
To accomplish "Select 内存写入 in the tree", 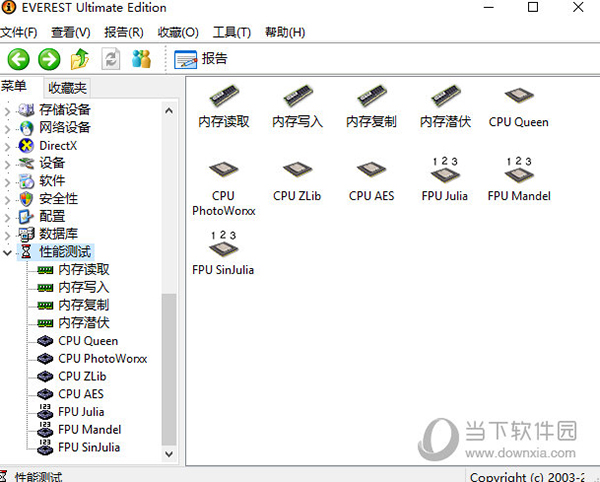I will pyautogui.click(x=84, y=287).
